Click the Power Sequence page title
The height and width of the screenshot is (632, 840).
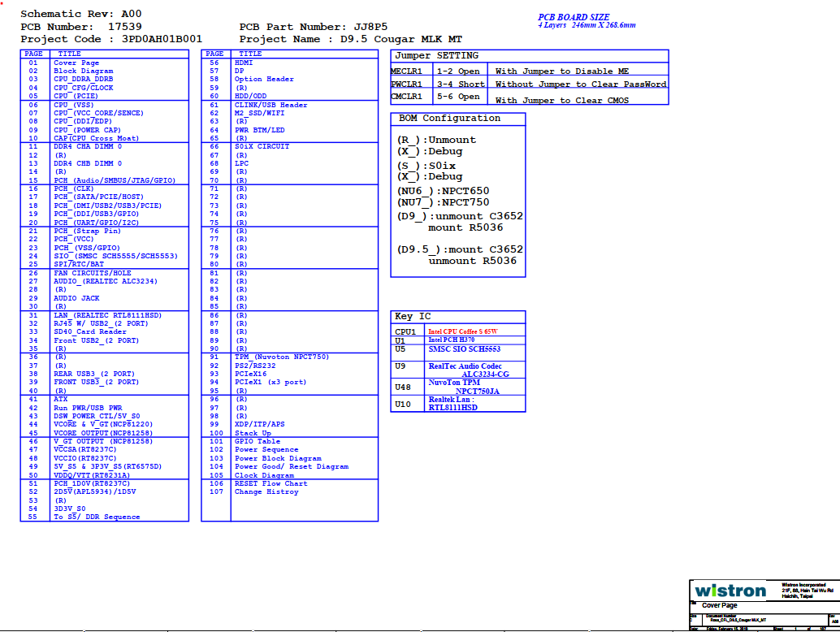(x=266, y=450)
